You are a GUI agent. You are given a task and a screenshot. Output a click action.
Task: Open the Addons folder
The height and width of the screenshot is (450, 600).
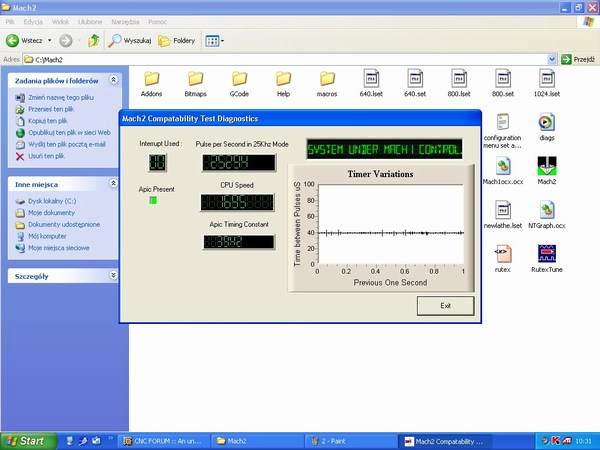[x=152, y=83]
